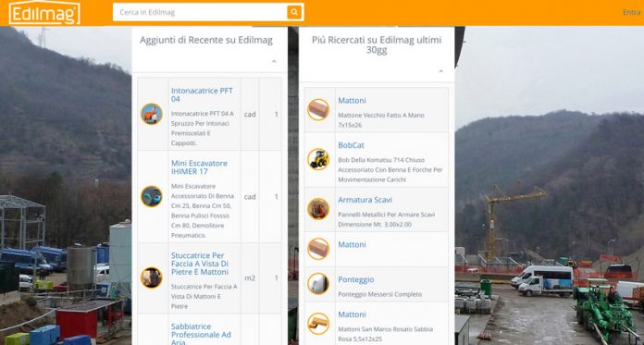Focus the Cerca in Edilmag search field
Screen dimensions: 644x345
coord(200,12)
